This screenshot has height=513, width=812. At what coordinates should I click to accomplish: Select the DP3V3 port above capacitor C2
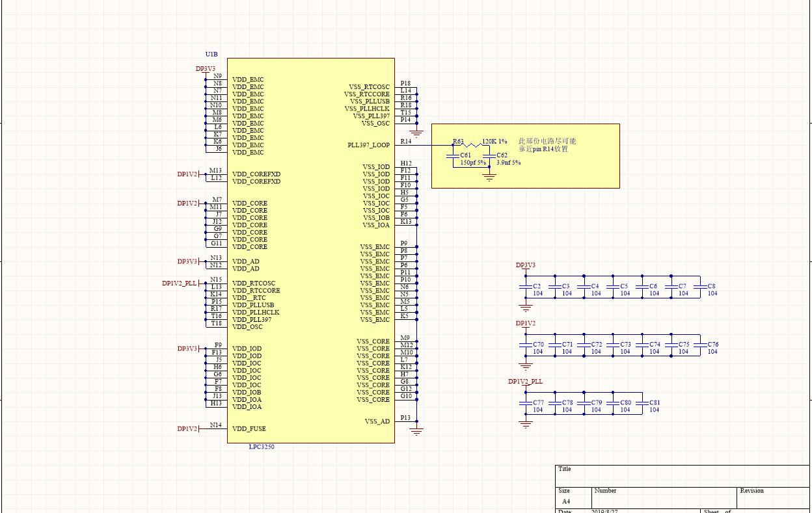tap(526, 265)
